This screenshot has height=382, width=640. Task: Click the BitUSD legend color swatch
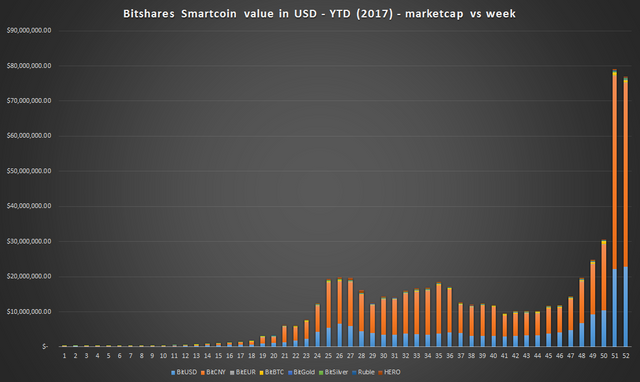173,373
